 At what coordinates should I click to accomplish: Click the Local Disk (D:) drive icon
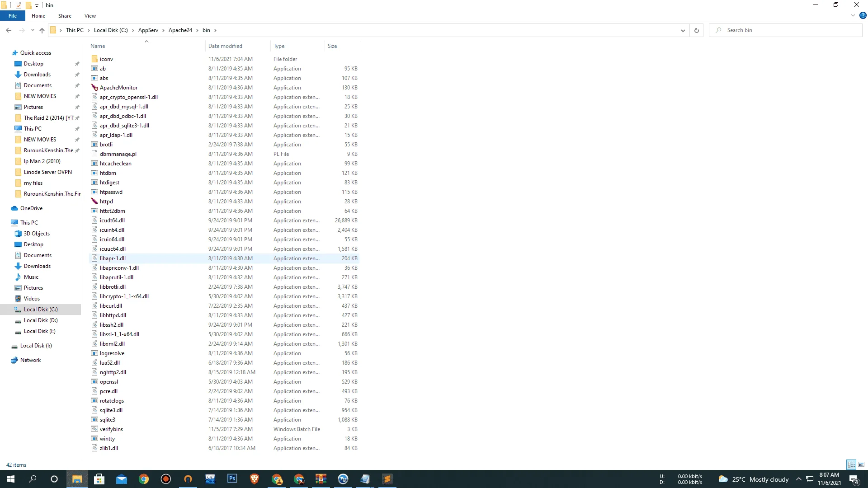[18, 320]
